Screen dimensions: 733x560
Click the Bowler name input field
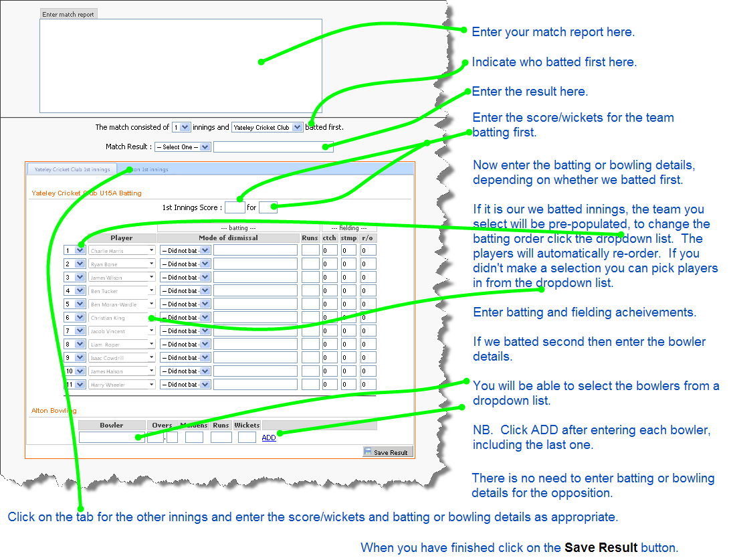coord(112,438)
